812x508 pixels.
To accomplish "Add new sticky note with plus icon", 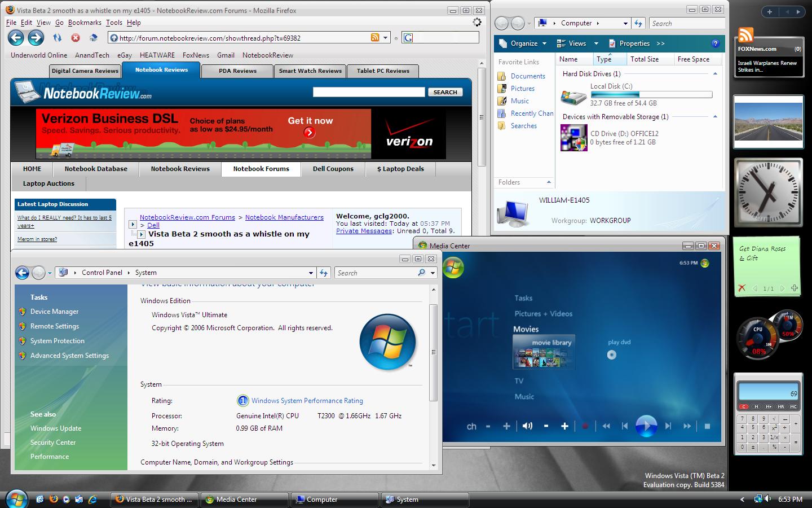I will (794, 288).
